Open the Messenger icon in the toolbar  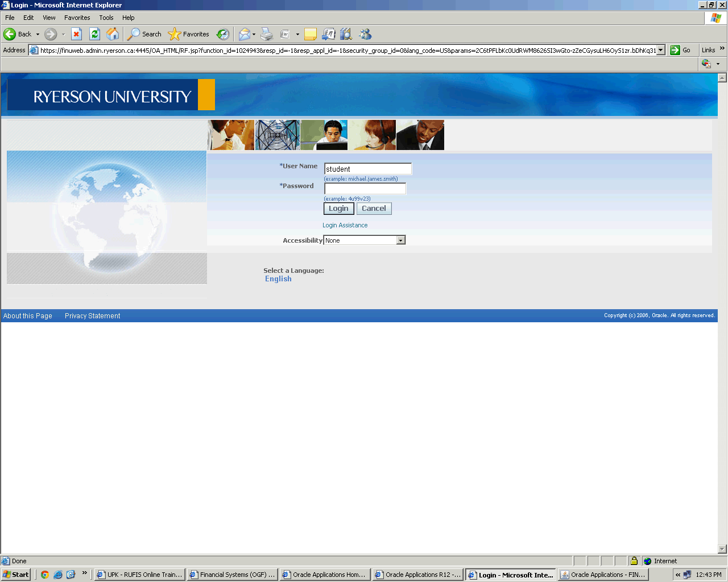point(365,34)
